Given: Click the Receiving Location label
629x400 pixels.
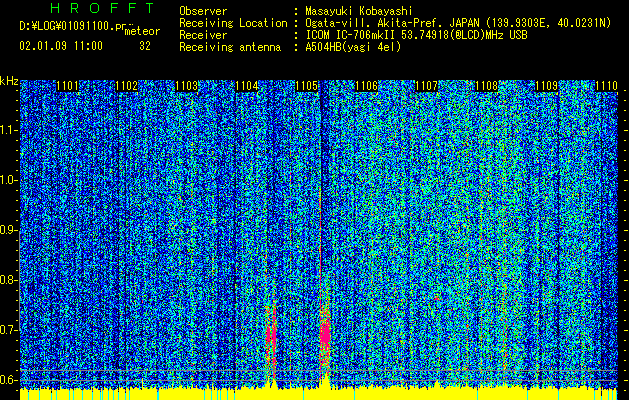Looking at the screenshot, I should coord(233,23).
